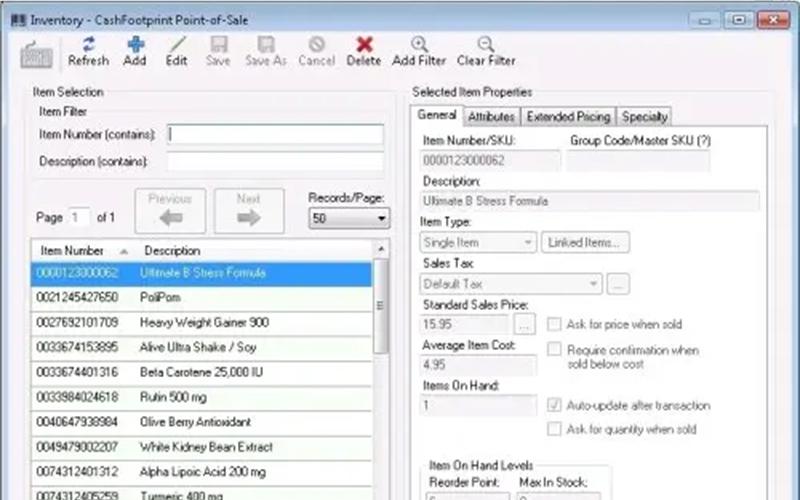The image size is (800, 500).
Task: Maximize the Inventory window
Action: pyautogui.click(x=739, y=20)
